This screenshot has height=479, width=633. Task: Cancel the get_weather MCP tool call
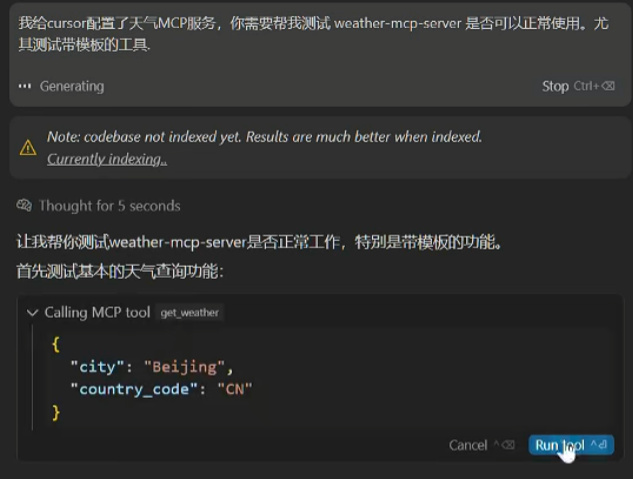pos(482,445)
